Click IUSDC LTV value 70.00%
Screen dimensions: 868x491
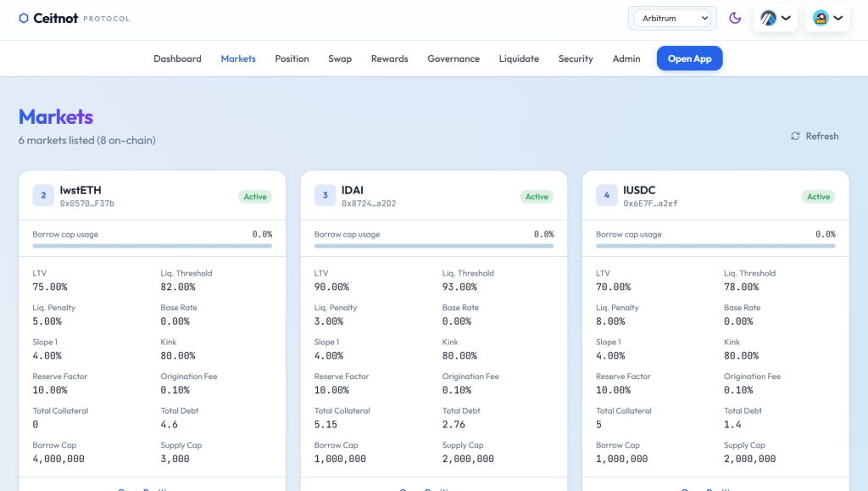point(614,287)
